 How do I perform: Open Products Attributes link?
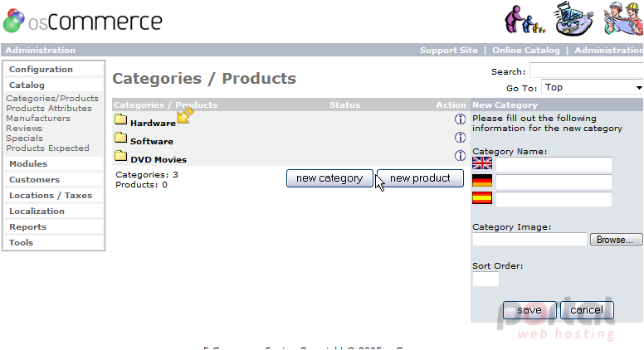(x=49, y=109)
